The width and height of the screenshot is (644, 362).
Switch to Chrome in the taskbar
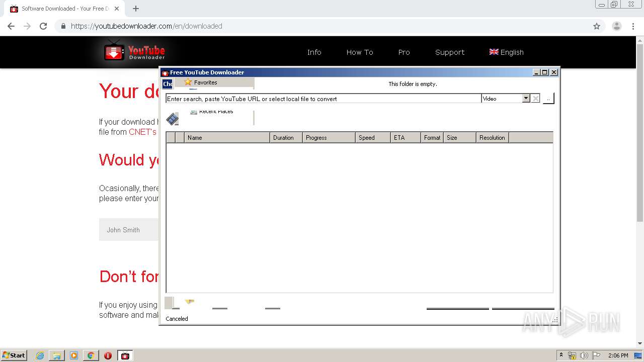pos(91,355)
